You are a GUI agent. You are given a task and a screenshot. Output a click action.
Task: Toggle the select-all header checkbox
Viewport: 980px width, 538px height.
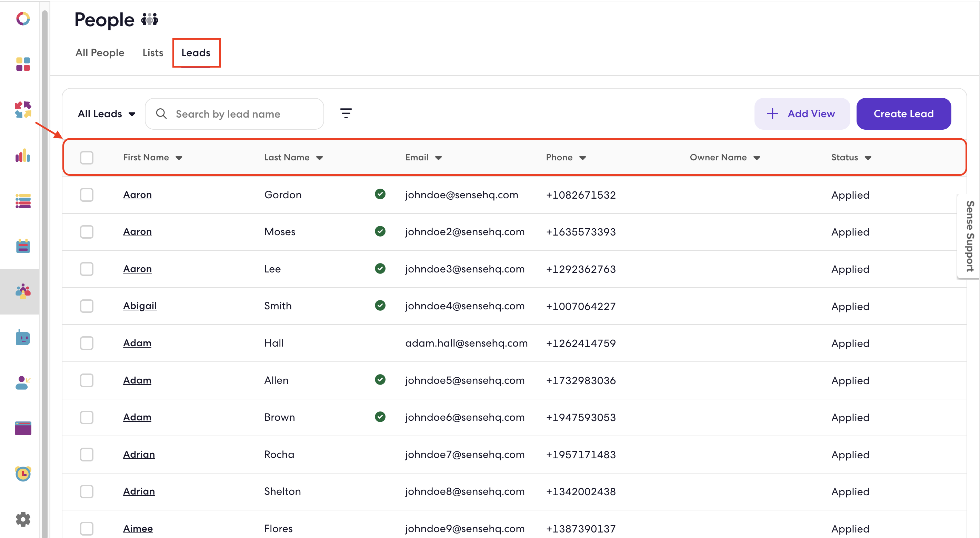pos(87,158)
